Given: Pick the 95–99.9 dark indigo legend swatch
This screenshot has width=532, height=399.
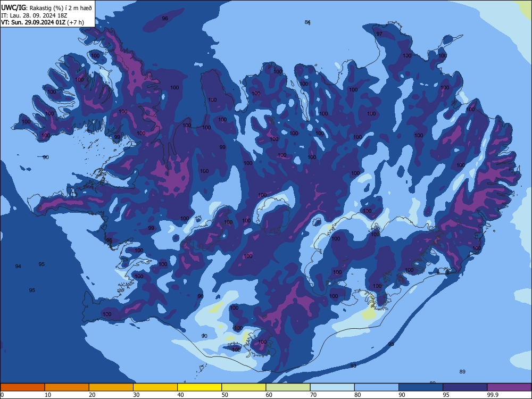Looking at the screenshot, I should [465, 387].
